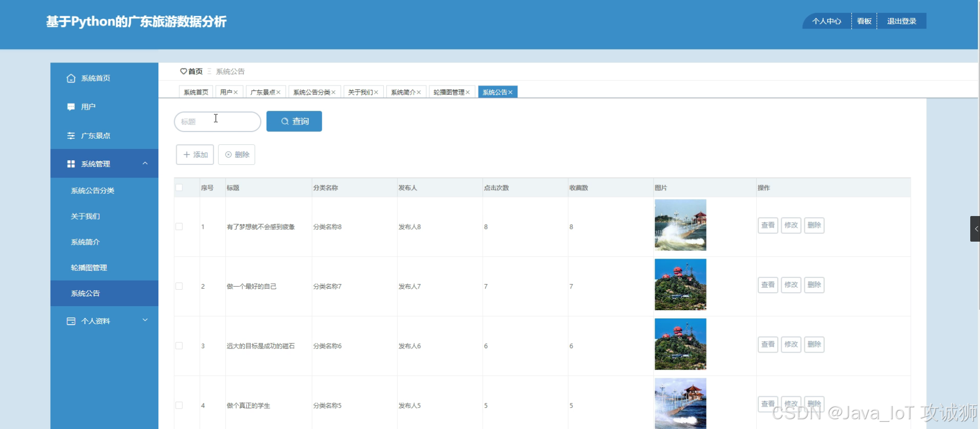The image size is (980, 429).
Task: Check the row 做个真正的学生 checkbox
Action: tap(179, 405)
